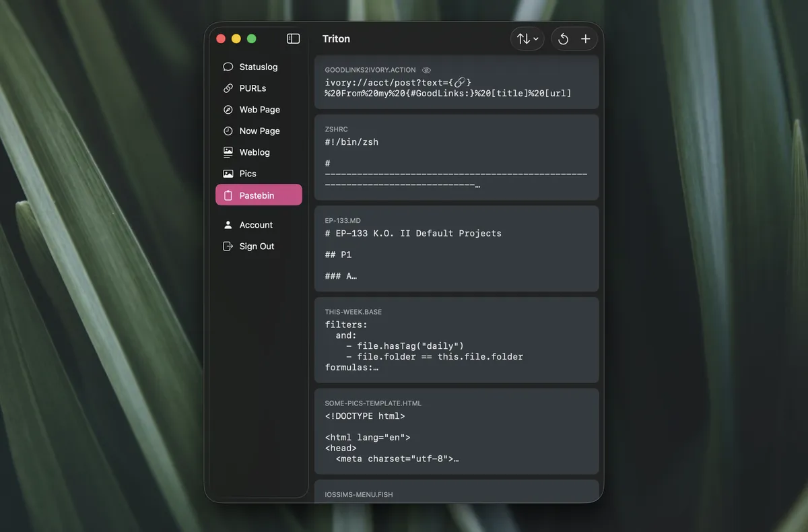Click the '## P1' line
This screenshot has width=808, height=532.
click(338, 255)
